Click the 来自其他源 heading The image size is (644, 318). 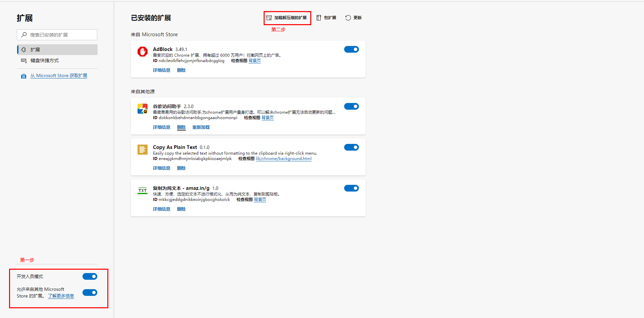click(x=143, y=92)
